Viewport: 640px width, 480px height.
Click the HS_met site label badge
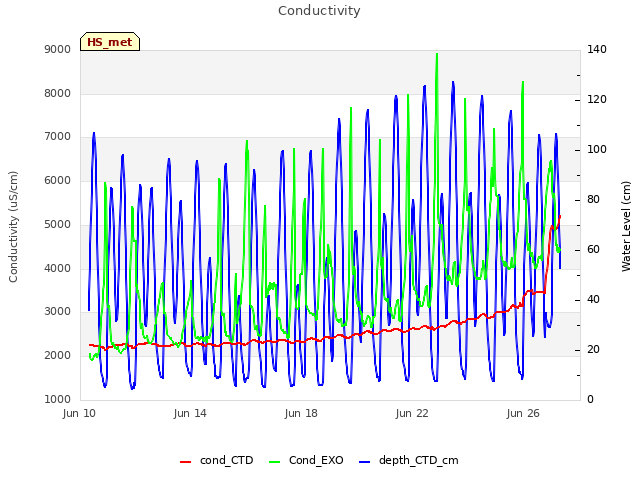click(x=110, y=42)
